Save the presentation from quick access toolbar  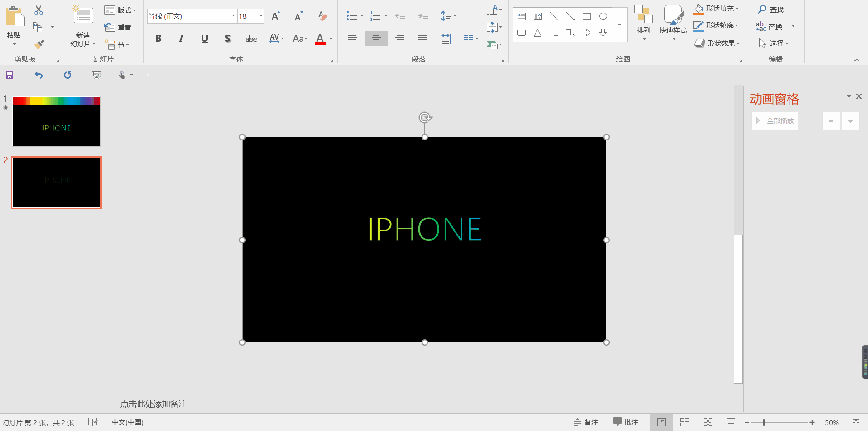[10, 75]
